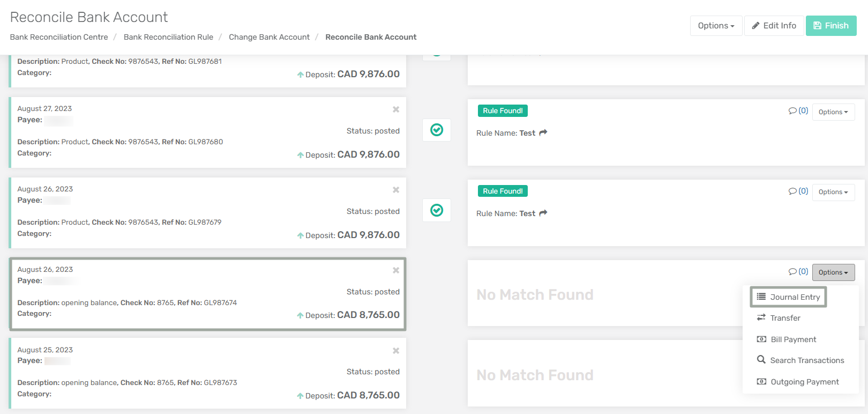This screenshot has width=868, height=414.
Task: Click the share arrow beside the Rule Name Test for the August 26 rule
Action: point(543,213)
